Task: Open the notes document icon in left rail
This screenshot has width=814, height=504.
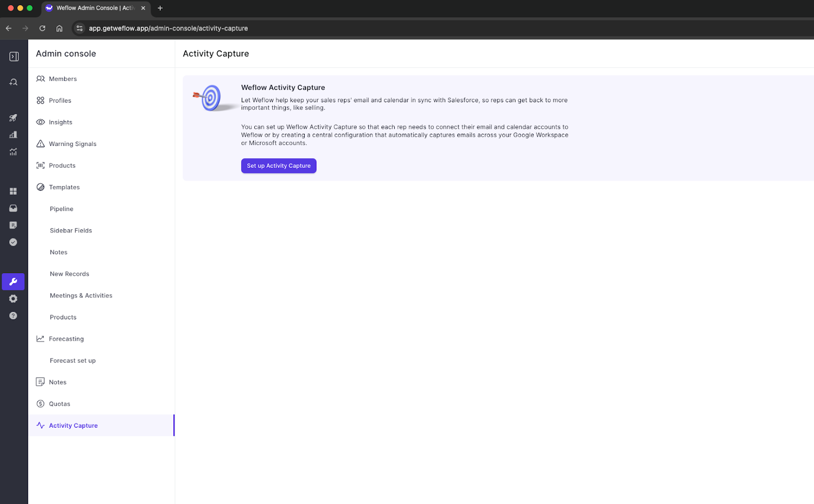Action: pyautogui.click(x=13, y=225)
